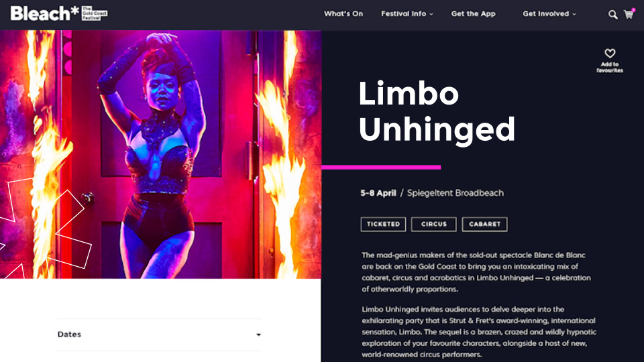The height and width of the screenshot is (362, 644).
Task: Click the Spiegeltent Broadbeach venue text
Action: tap(455, 193)
